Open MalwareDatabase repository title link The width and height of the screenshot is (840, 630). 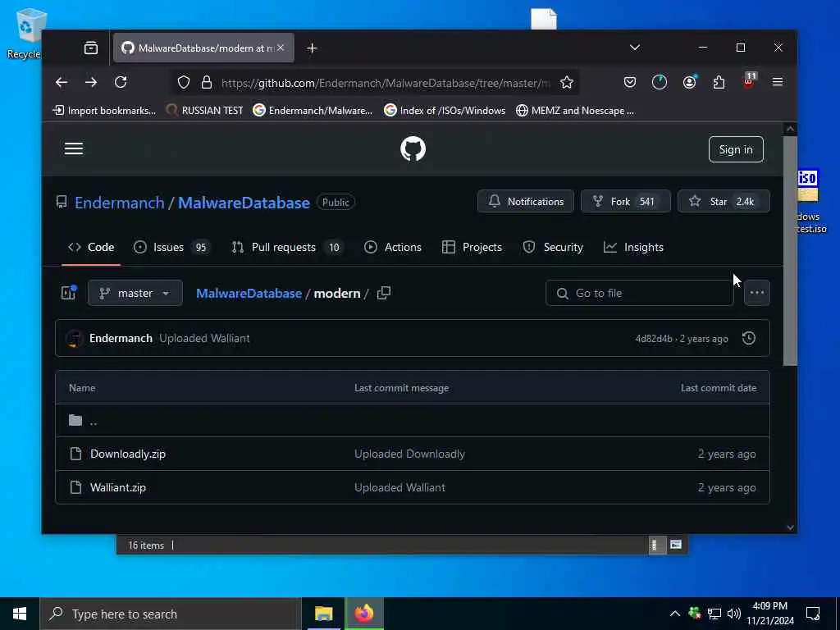point(244,203)
